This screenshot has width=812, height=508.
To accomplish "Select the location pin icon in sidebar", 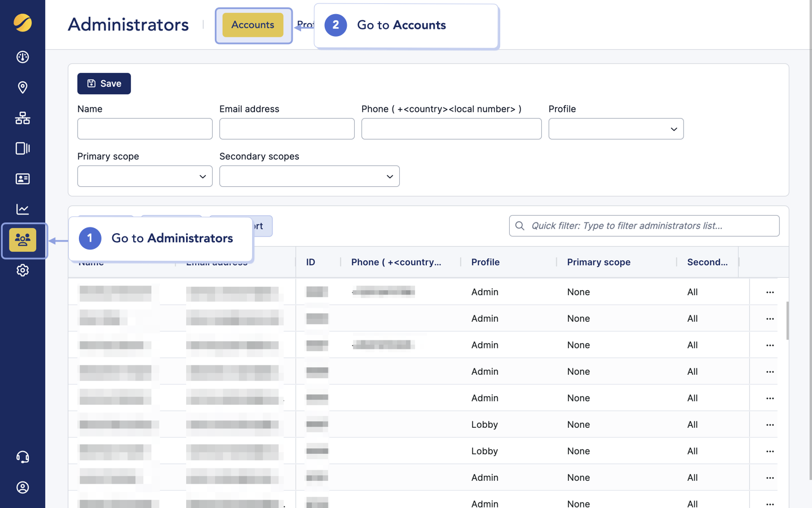I will coord(23,87).
